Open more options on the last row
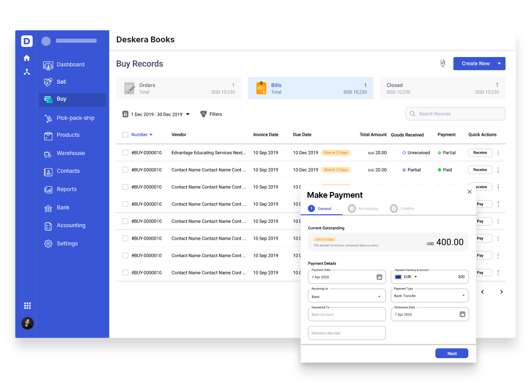532x392 pixels. click(x=498, y=273)
